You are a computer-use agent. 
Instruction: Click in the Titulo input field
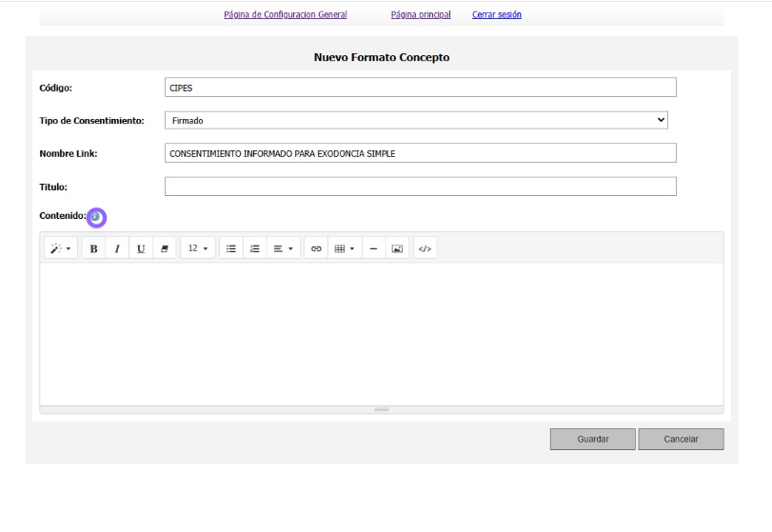click(x=420, y=187)
